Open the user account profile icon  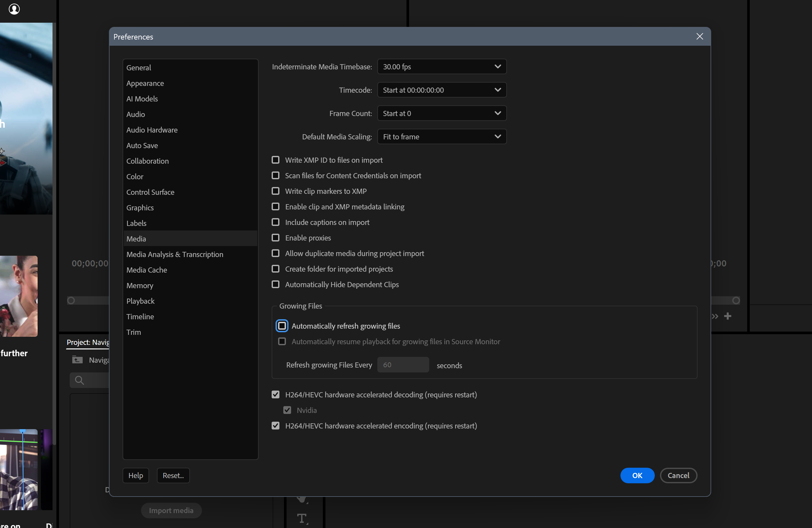point(14,9)
